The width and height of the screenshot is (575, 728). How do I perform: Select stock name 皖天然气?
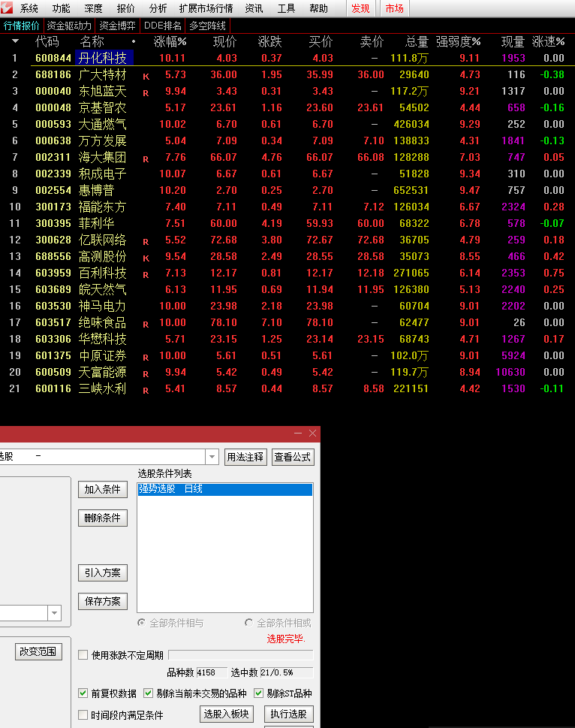tap(103, 290)
